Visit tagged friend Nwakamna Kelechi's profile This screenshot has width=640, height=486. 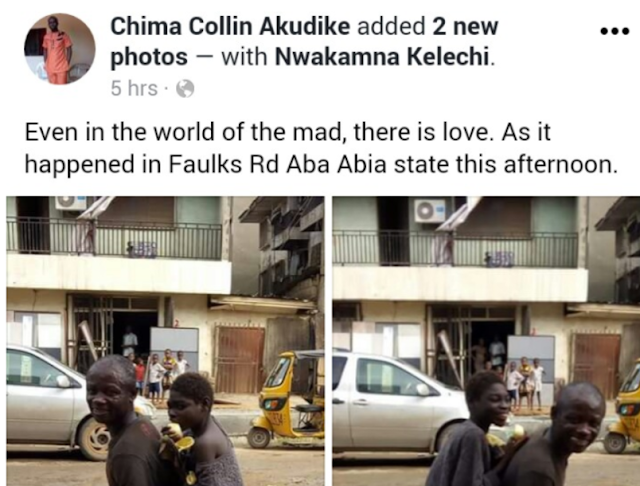[x=382, y=57]
